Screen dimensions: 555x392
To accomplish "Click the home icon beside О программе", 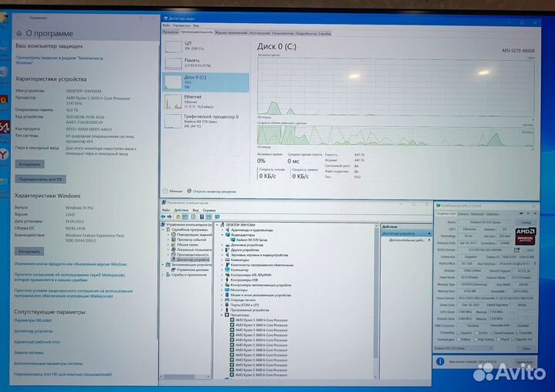I will click(19, 33).
